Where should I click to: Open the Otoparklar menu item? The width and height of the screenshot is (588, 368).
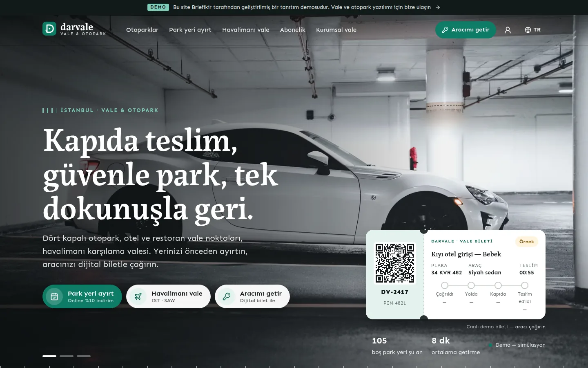pos(142,30)
